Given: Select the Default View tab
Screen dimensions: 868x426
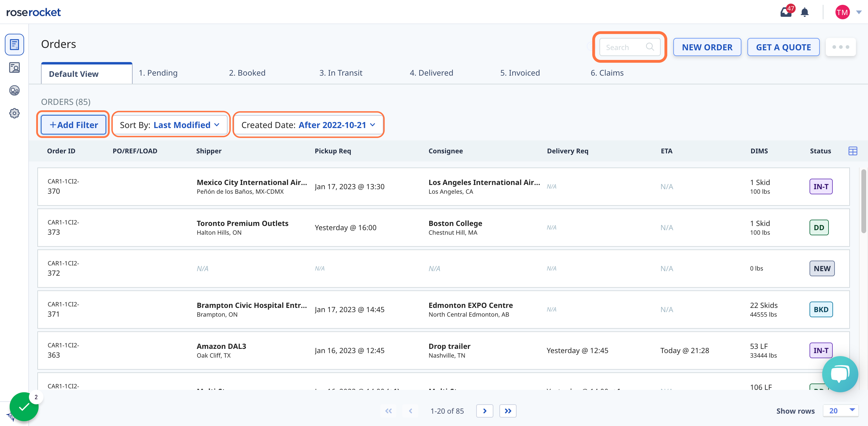Looking at the screenshot, I should pyautogui.click(x=86, y=74).
